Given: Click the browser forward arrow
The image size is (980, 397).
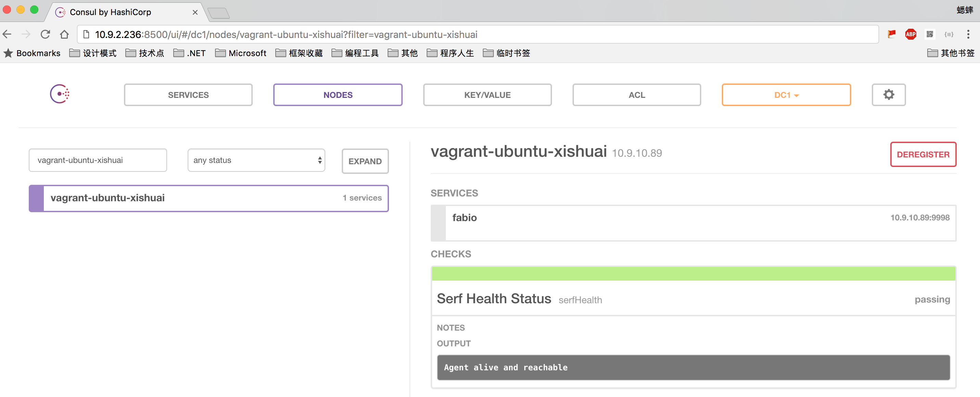Looking at the screenshot, I should (x=26, y=35).
